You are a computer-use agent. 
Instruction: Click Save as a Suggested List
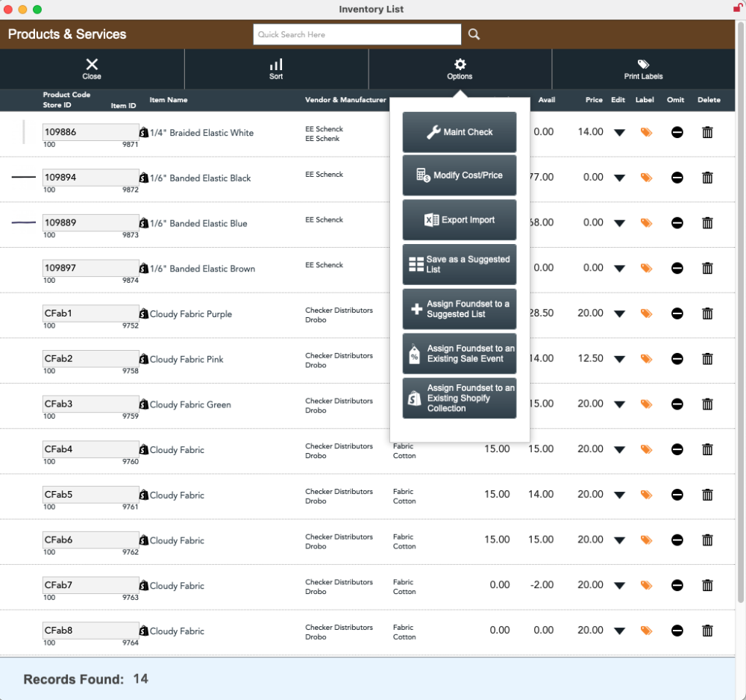click(459, 264)
